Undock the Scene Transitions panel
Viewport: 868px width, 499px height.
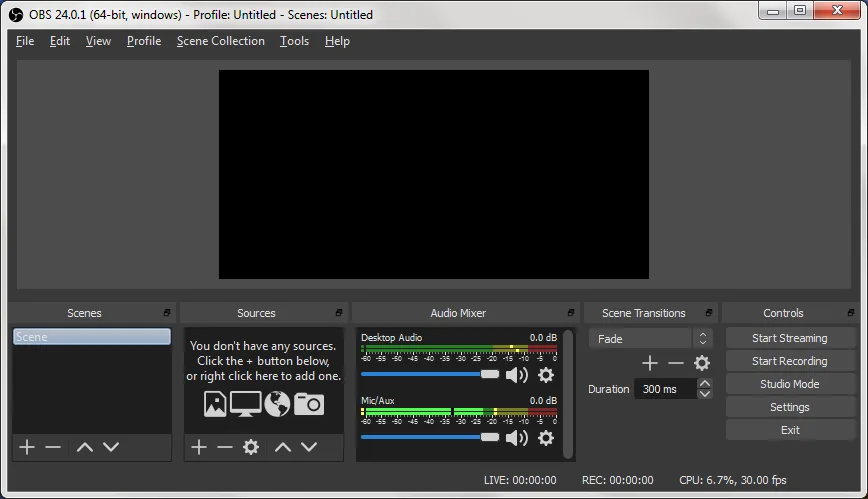coord(709,313)
